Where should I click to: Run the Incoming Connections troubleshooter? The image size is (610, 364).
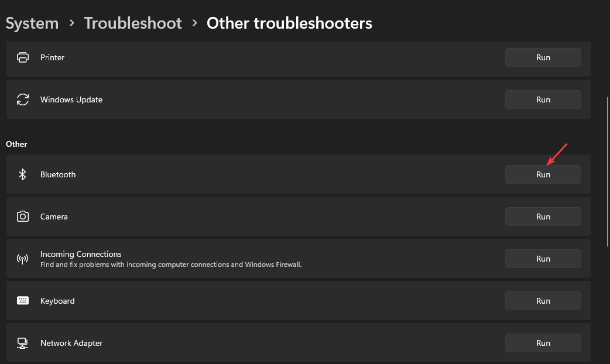pos(543,259)
